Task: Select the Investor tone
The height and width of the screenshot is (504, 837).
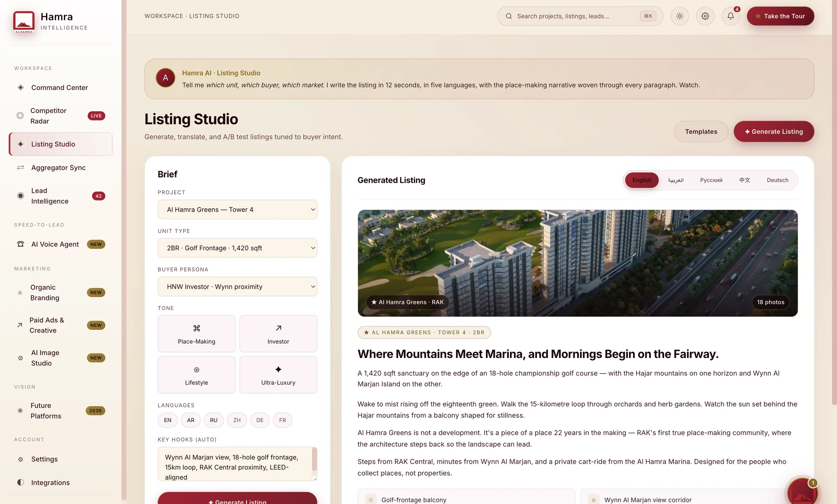Action: [278, 334]
